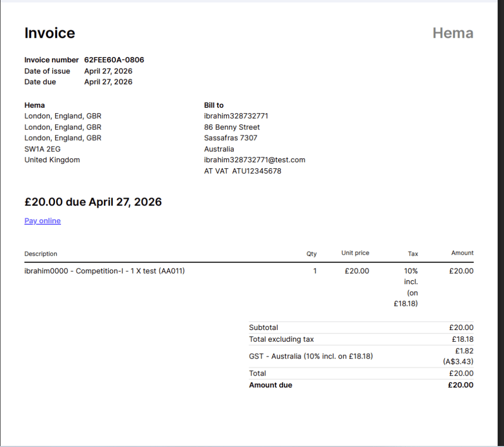
Task: Click the bold Hema sender name
Action: pos(34,105)
